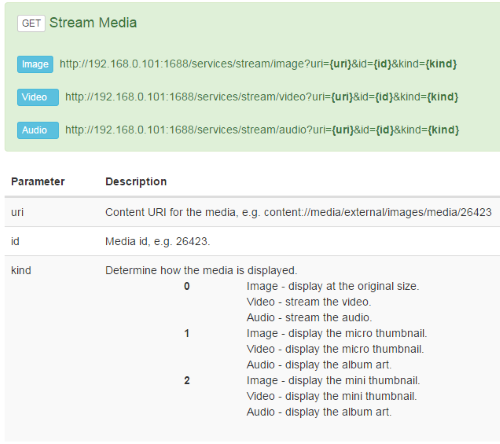Click the stream/video endpoint URL
The width and height of the screenshot is (500, 444).
262,97
